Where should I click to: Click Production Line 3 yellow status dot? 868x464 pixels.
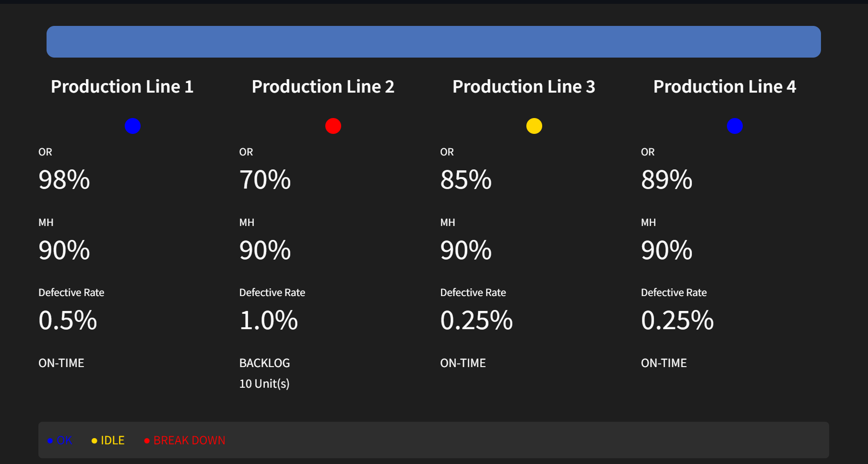(x=534, y=126)
